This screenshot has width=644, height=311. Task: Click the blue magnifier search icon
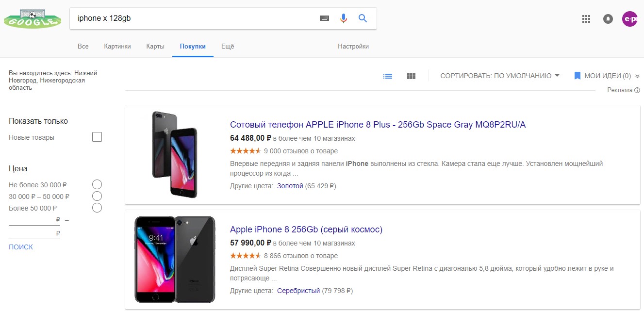point(363,18)
